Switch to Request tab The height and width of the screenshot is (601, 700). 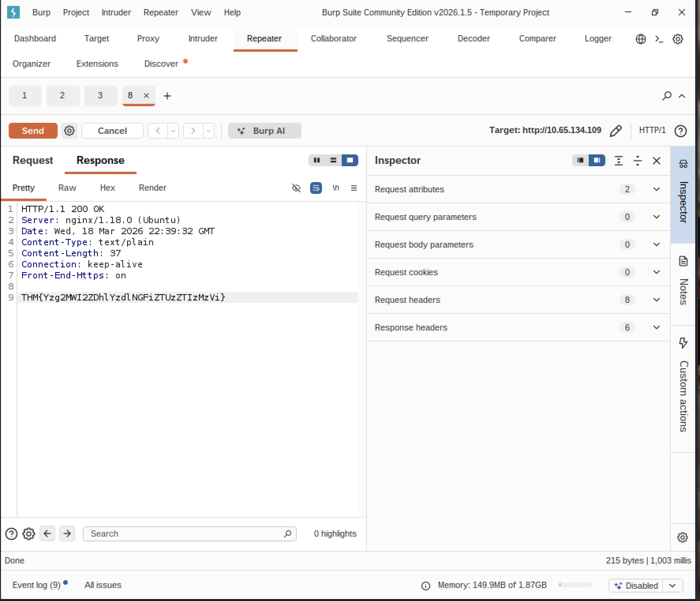pyautogui.click(x=33, y=160)
